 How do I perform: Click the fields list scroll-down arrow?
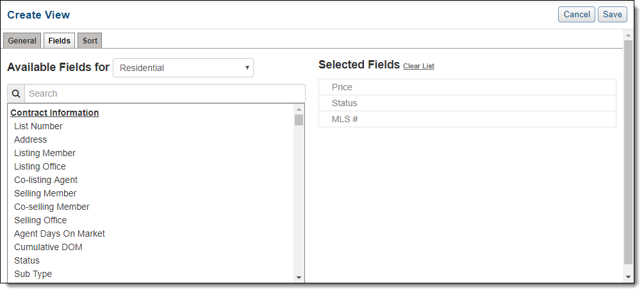click(299, 278)
